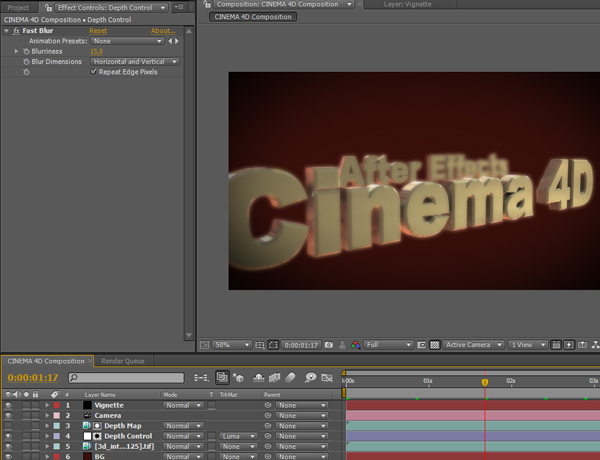The width and height of the screenshot is (600, 460).
Task: Open the Render Queue tab
Action: (x=123, y=361)
